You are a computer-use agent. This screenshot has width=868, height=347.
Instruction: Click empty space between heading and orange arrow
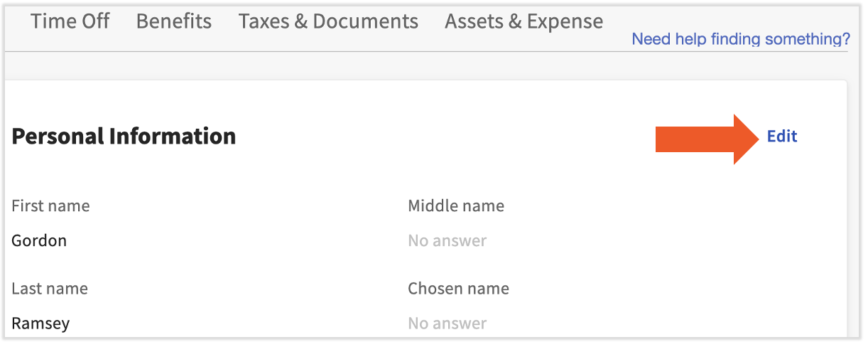(440, 137)
